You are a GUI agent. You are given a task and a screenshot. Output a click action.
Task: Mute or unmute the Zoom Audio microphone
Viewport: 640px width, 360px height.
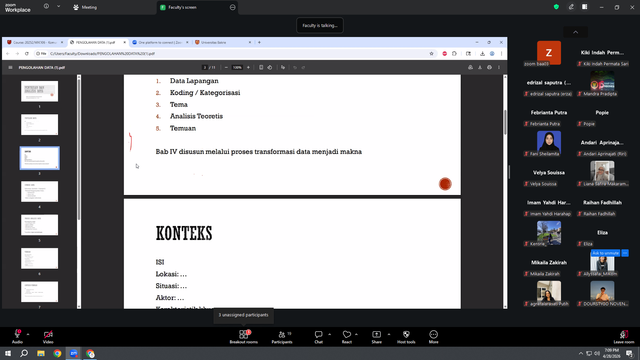tap(17, 337)
